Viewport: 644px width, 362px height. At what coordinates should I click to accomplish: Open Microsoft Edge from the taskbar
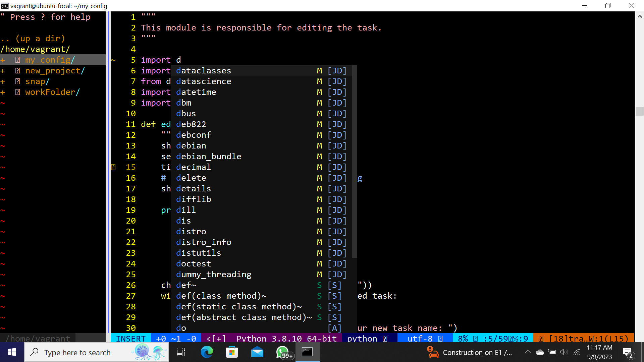207,352
